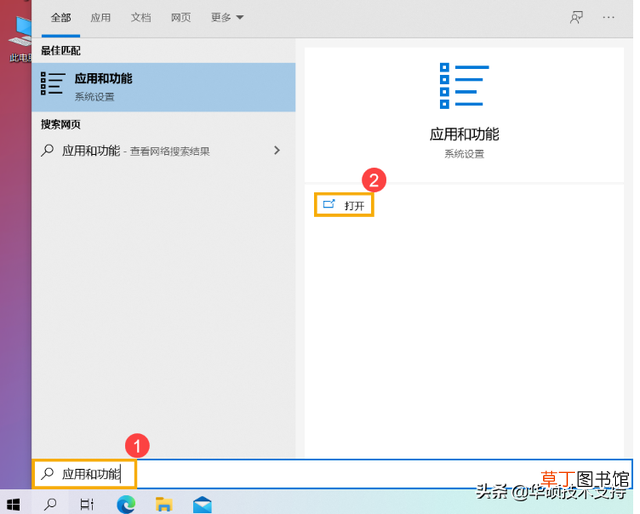Image resolution: width=640 pixels, height=514 pixels.
Task: Click the 搜索网页 section header
Action: (x=60, y=124)
